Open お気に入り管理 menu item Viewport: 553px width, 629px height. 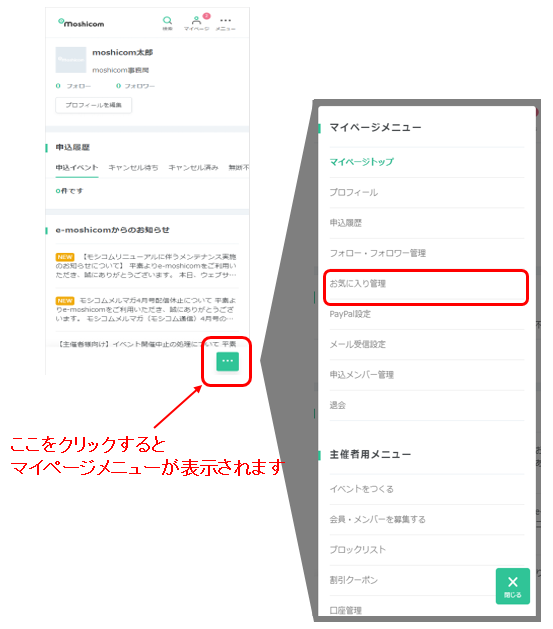(427, 284)
